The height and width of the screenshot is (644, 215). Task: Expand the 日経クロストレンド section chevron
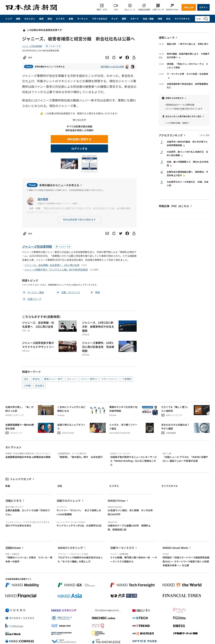(83, 501)
